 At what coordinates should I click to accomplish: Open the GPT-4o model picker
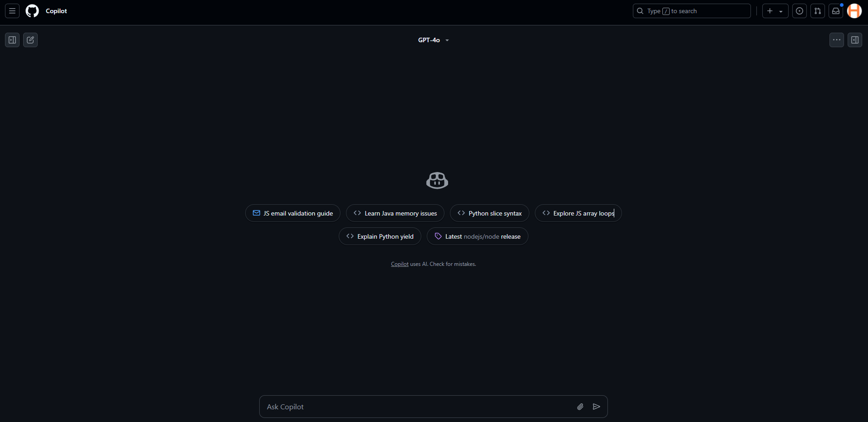point(434,40)
